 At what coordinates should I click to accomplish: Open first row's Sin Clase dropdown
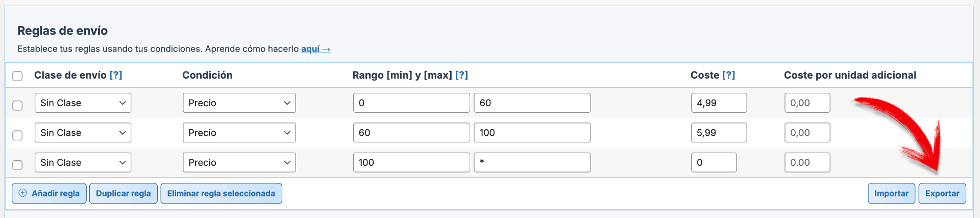(83, 103)
